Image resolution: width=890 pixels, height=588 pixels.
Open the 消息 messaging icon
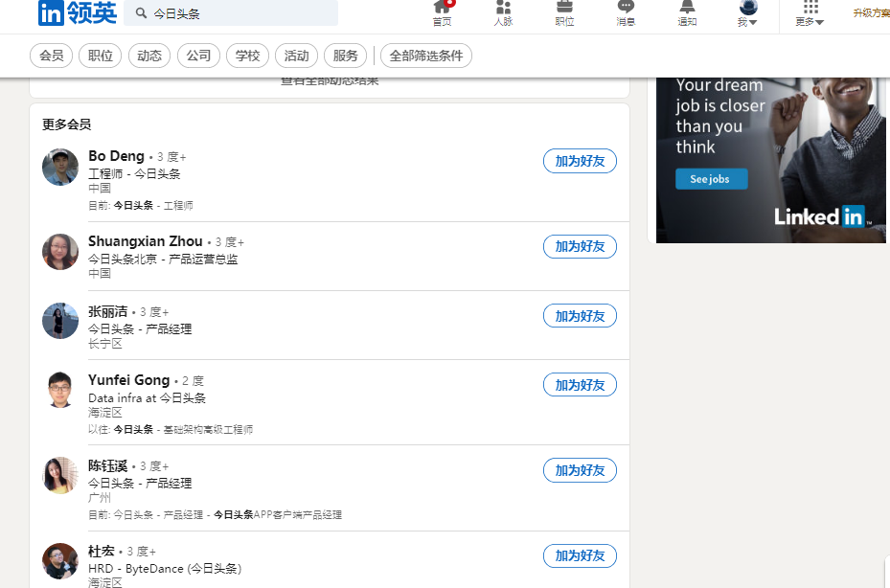click(626, 13)
